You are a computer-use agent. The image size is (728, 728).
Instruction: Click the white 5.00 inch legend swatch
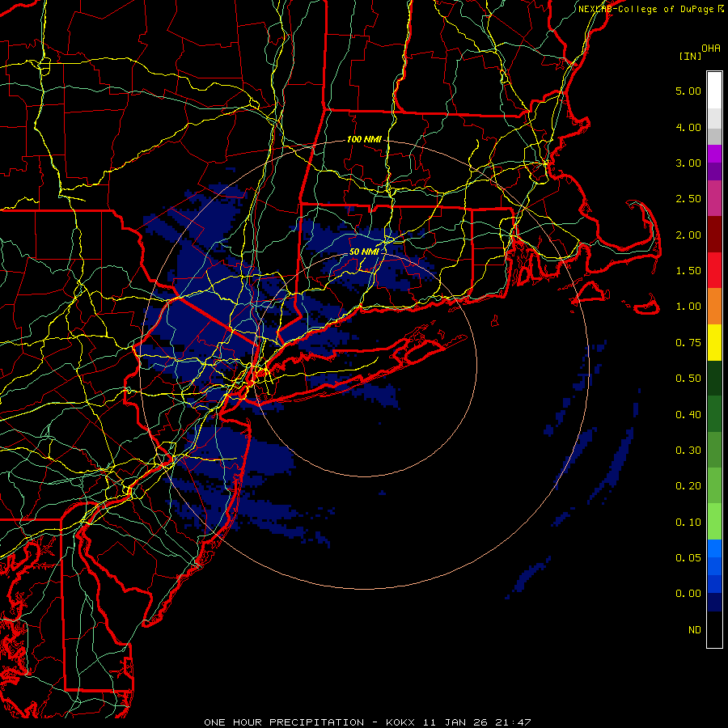tap(714, 91)
